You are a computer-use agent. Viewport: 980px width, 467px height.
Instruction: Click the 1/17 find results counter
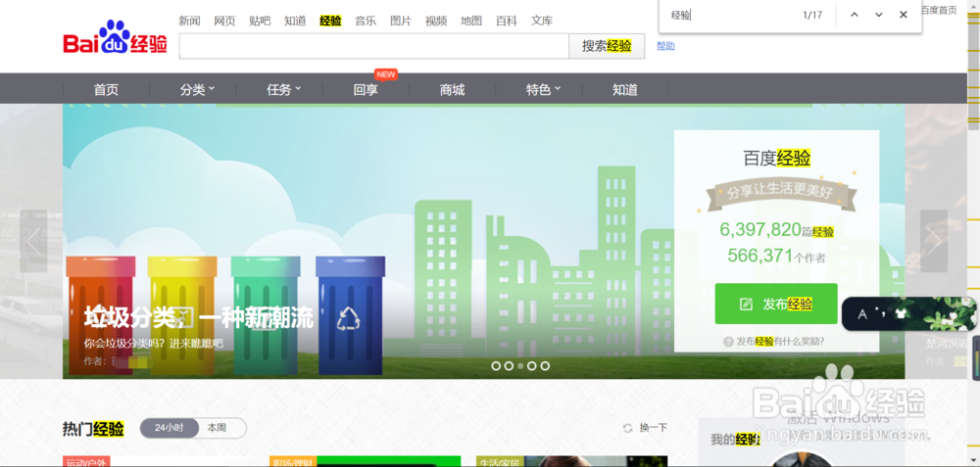[x=812, y=15]
